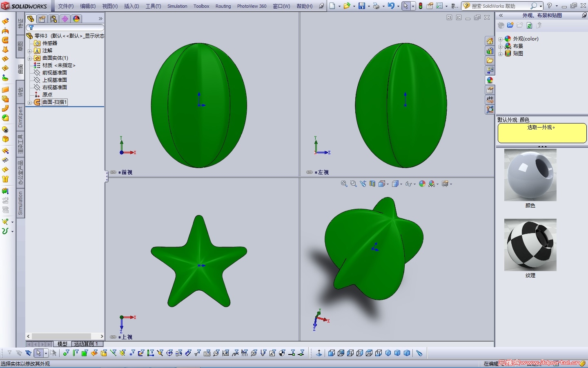
Task: Toggle the Filter Faces button
Action: (x=85, y=353)
